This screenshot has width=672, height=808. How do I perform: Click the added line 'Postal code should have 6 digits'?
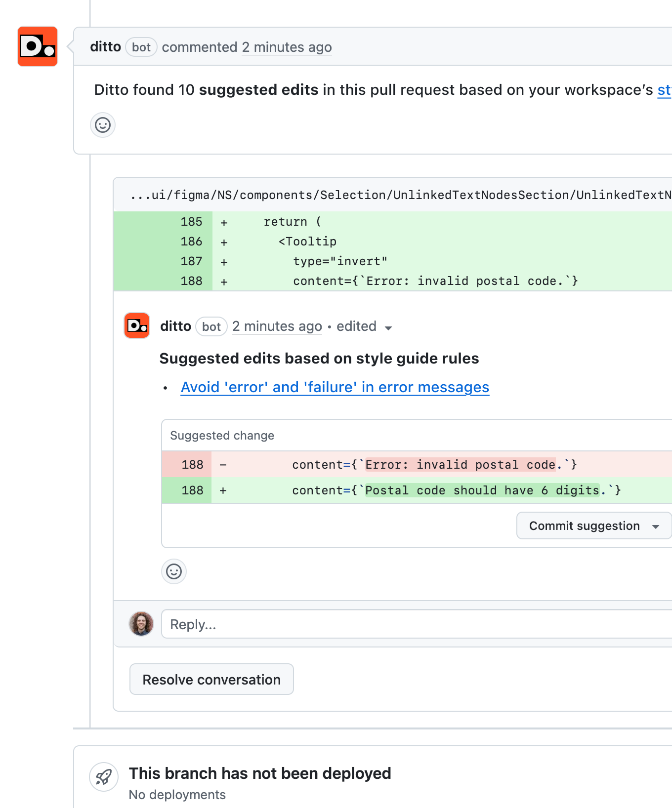(417, 490)
